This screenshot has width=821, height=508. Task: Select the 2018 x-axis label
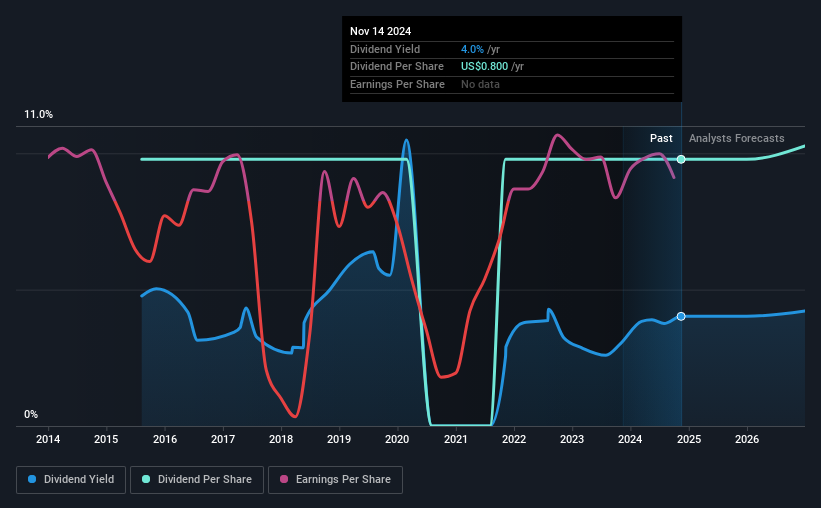[x=281, y=439]
